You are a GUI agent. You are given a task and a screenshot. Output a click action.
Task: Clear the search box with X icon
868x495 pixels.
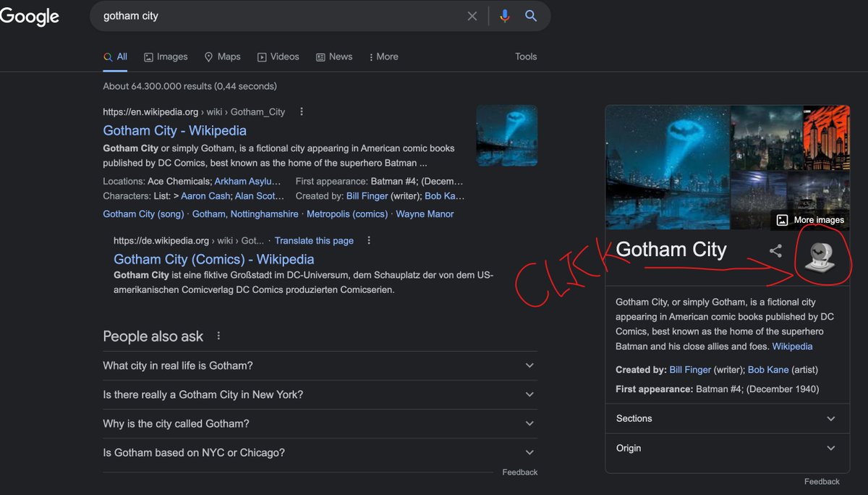pyautogui.click(x=472, y=16)
